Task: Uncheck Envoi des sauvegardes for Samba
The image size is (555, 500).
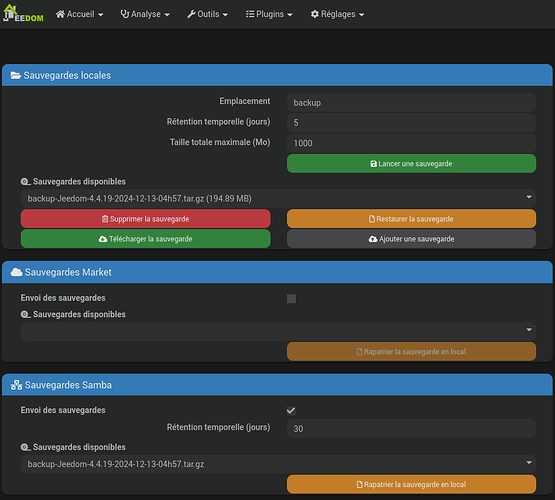Action: [291, 411]
